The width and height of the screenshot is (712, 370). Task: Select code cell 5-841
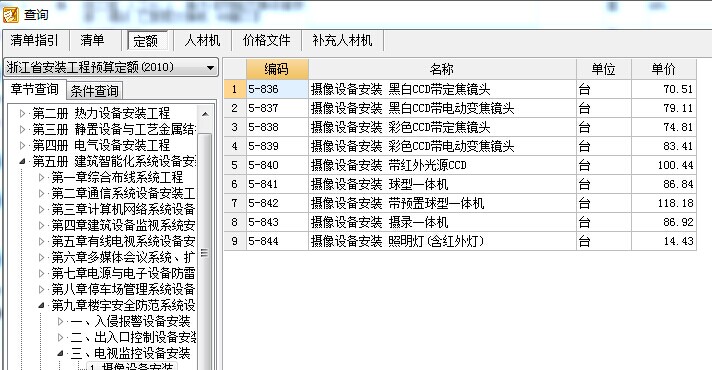click(277, 184)
